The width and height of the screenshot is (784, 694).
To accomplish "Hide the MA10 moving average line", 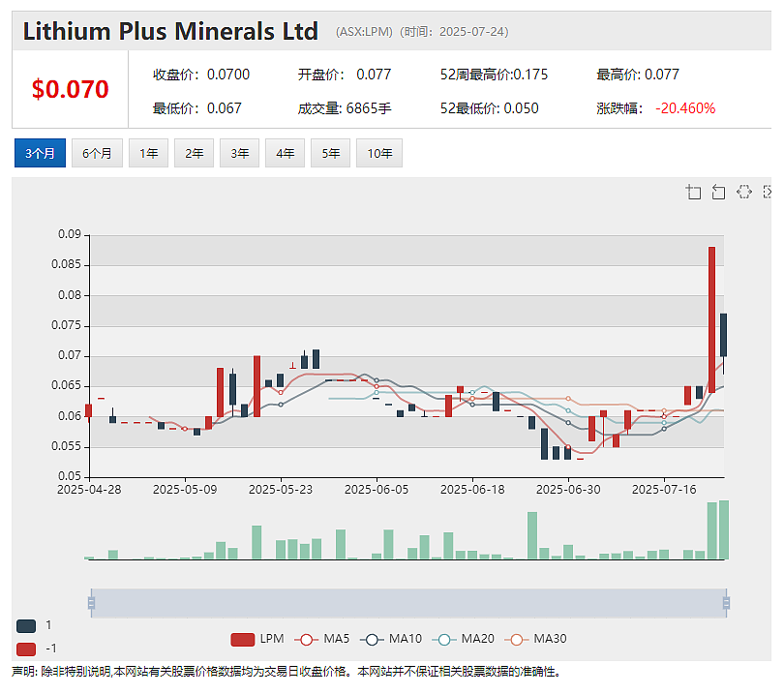I will tap(391, 639).
